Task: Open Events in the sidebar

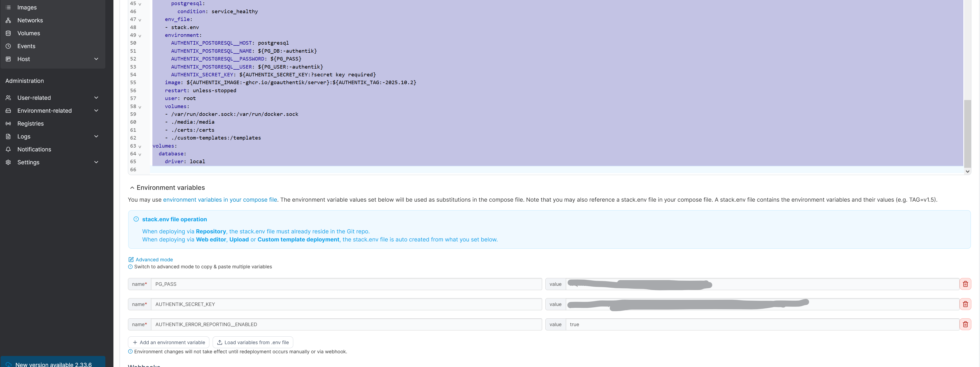Action: click(x=26, y=46)
